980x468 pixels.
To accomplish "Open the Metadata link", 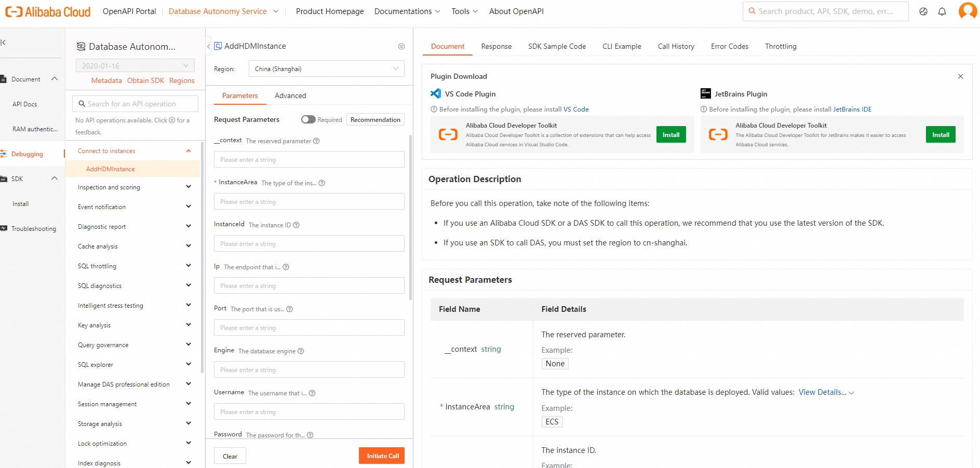I will 106,80.
